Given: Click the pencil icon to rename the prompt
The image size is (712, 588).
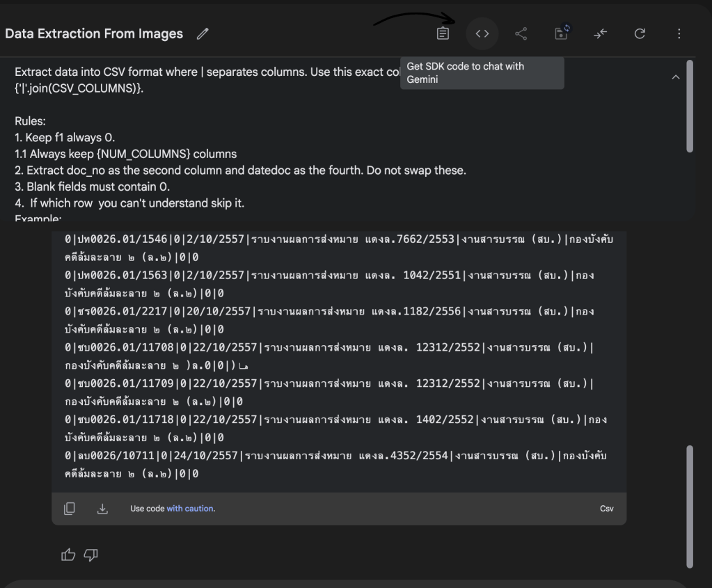Looking at the screenshot, I should tap(203, 33).
